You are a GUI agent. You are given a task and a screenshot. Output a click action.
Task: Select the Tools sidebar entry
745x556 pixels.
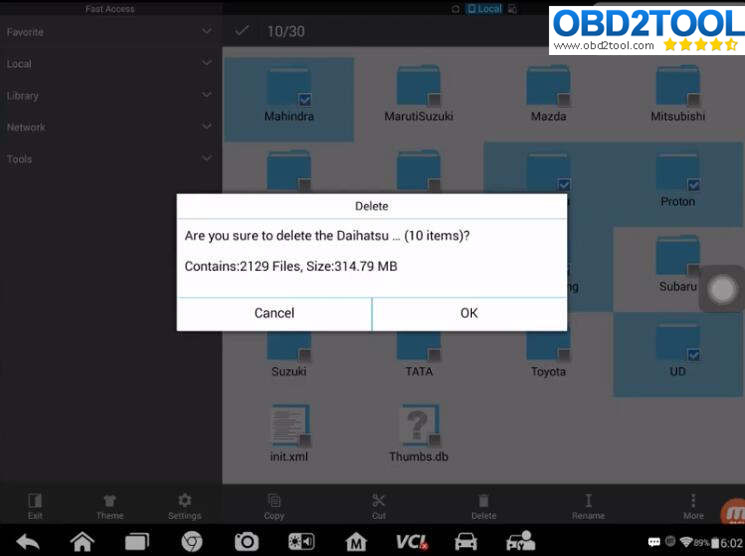pos(19,159)
